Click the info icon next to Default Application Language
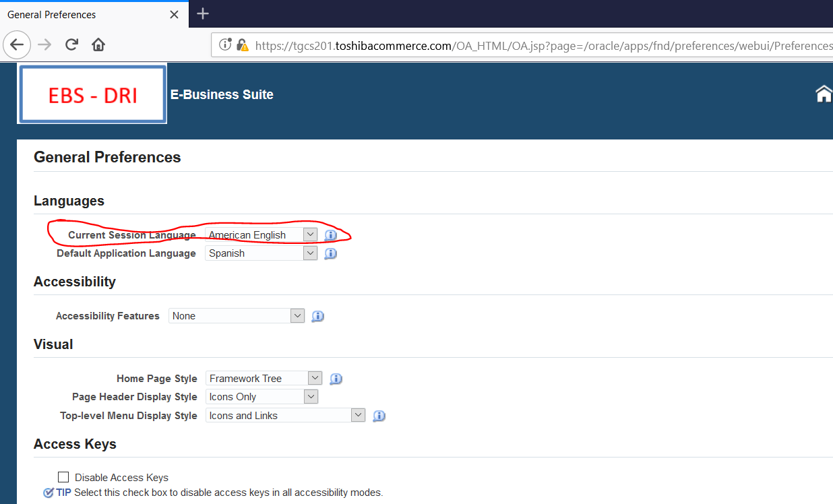The width and height of the screenshot is (833, 504). click(330, 253)
